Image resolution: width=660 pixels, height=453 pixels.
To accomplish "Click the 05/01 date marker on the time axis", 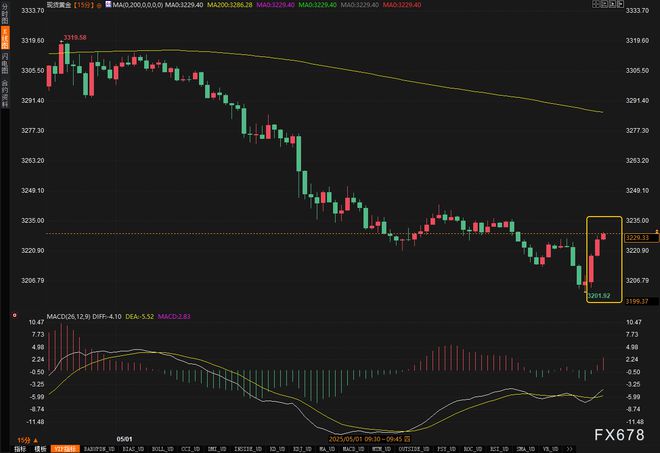I will (x=124, y=439).
